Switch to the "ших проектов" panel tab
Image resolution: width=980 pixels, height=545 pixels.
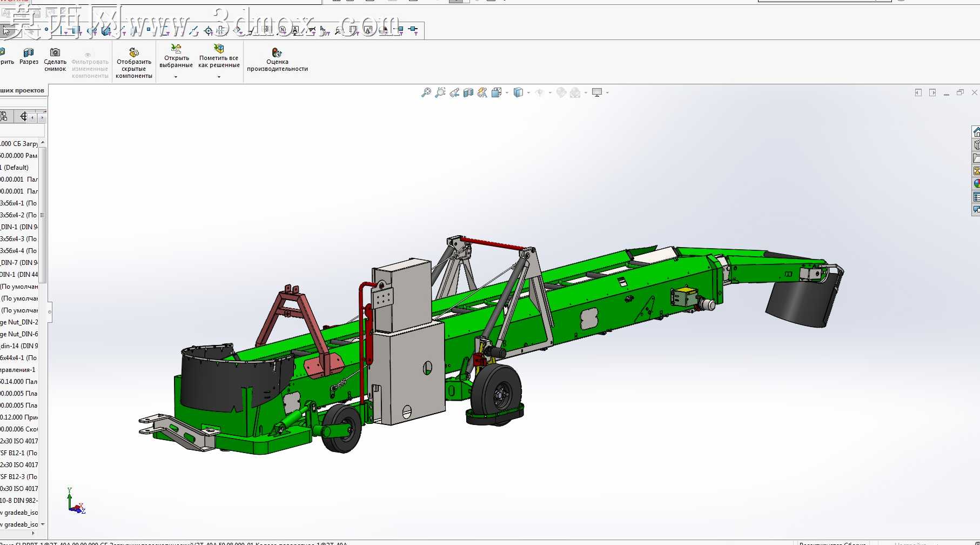point(22,90)
